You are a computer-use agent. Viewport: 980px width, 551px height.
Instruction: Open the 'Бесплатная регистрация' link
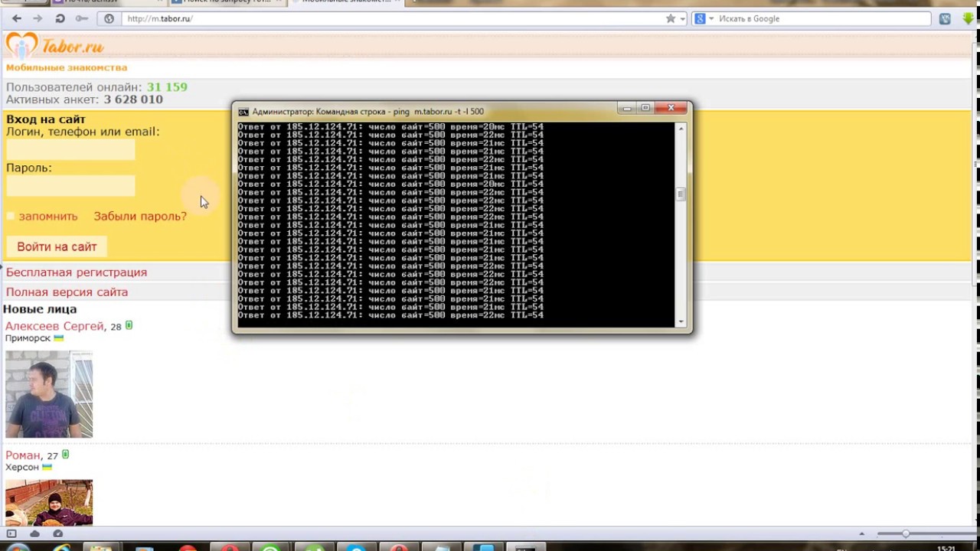77,272
